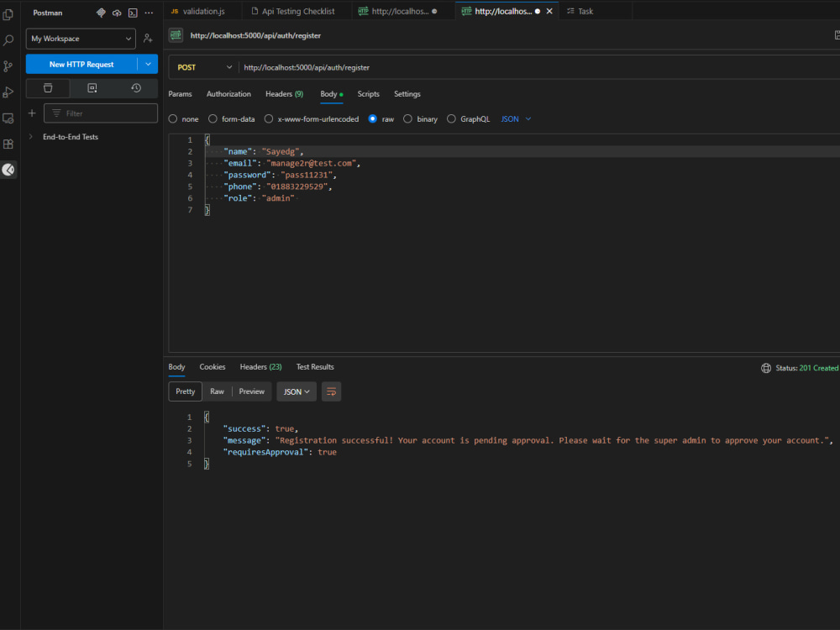Close the active localhost request tab
The image size is (840, 630).
click(549, 11)
